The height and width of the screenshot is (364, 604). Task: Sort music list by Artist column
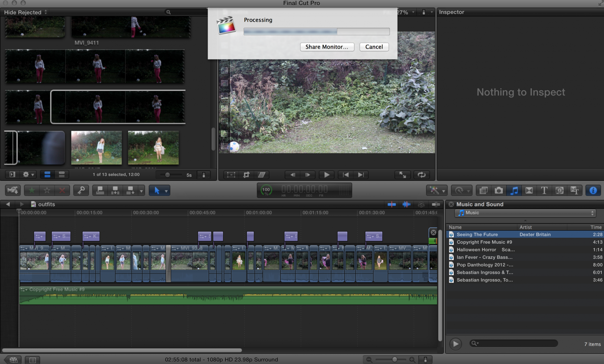click(x=526, y=227)
